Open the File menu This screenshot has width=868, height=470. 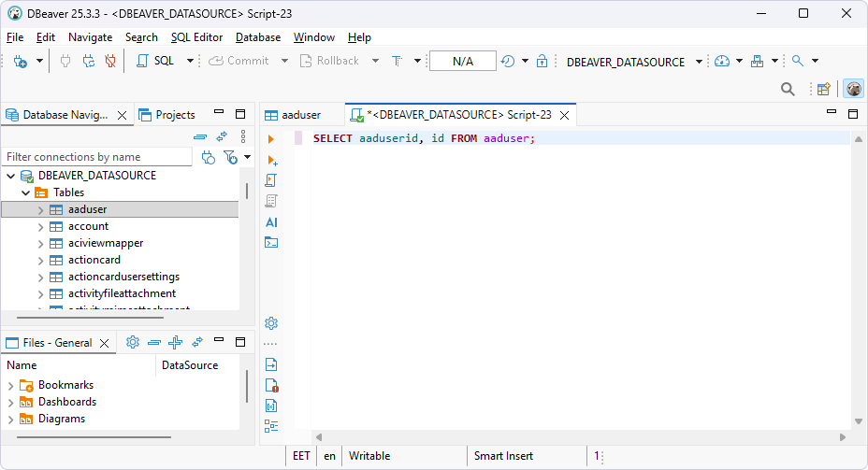[15, 37]
